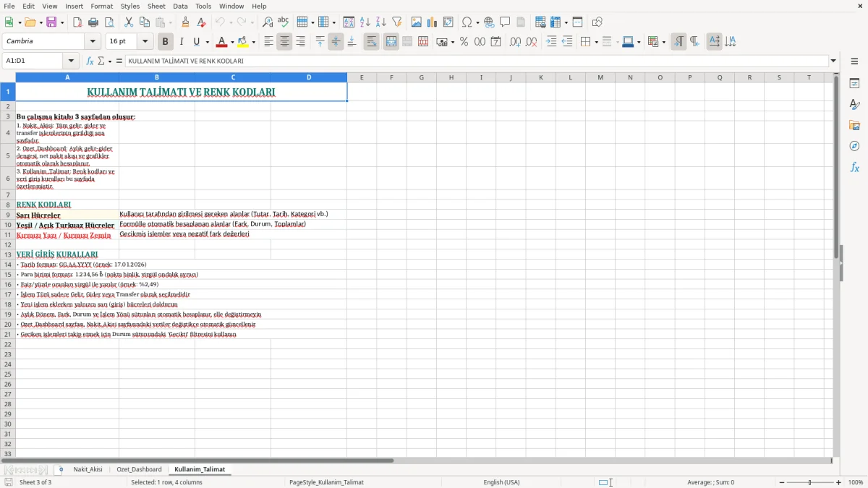Toggle Center Vertically alignment
The width and height of the screenshot is (868, 488).
point(336,42)
